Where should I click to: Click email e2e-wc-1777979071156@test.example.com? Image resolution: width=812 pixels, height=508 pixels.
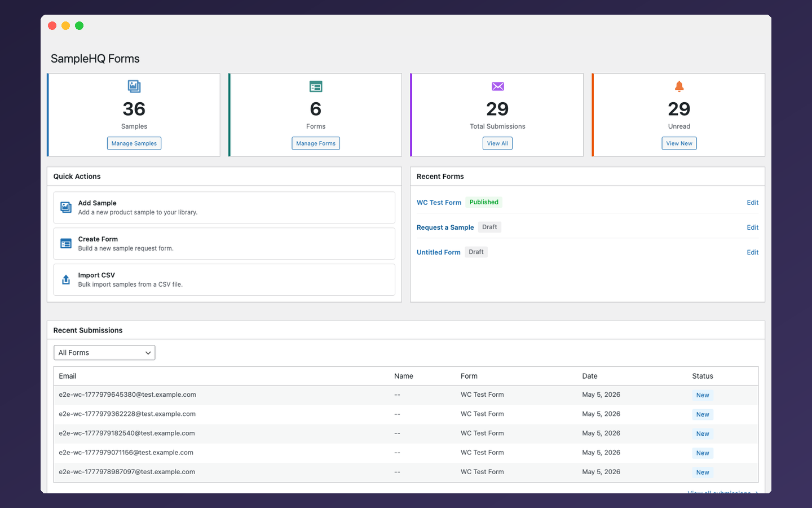click(x=126, y=452)
